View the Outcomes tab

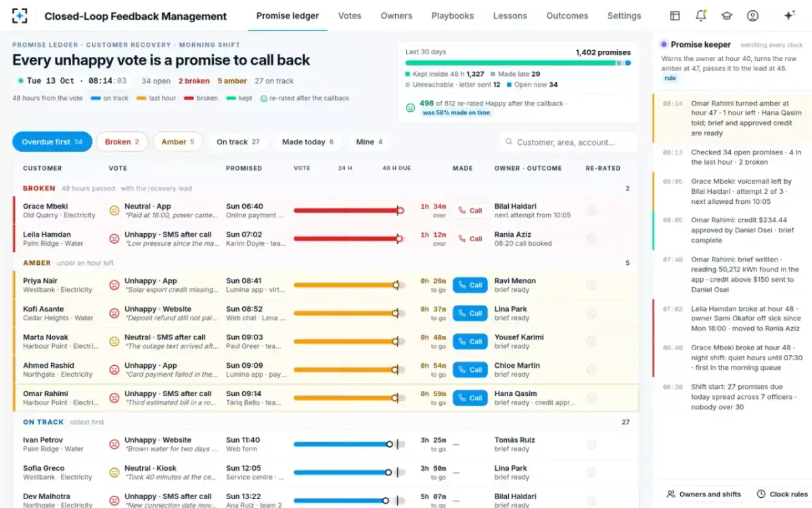click(x=567, y=16)
